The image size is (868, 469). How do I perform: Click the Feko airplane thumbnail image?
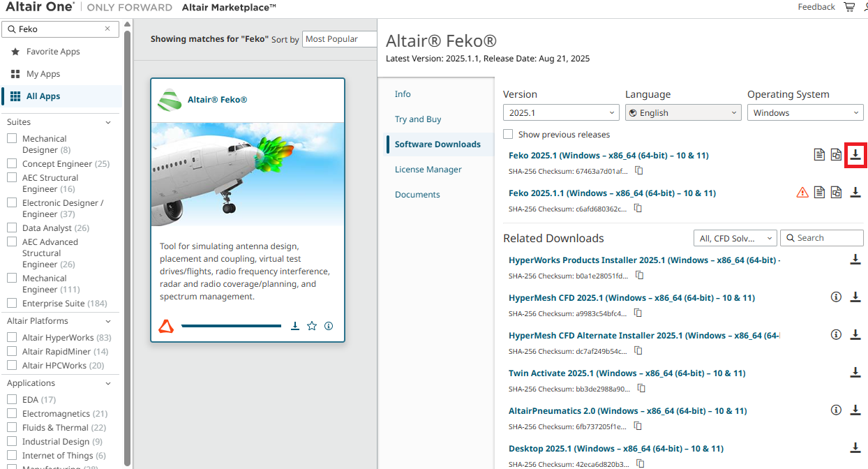click(x=248, y=174)
